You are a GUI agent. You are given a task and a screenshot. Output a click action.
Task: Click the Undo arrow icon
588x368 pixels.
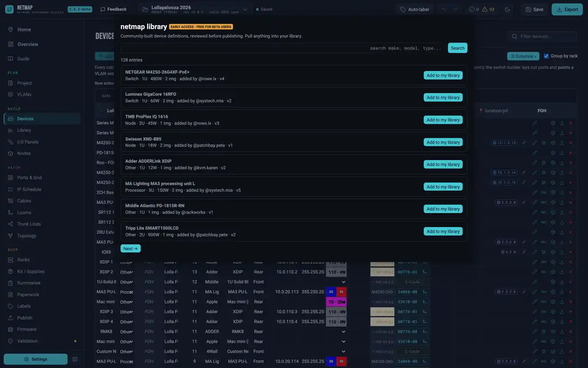point(444,9)
